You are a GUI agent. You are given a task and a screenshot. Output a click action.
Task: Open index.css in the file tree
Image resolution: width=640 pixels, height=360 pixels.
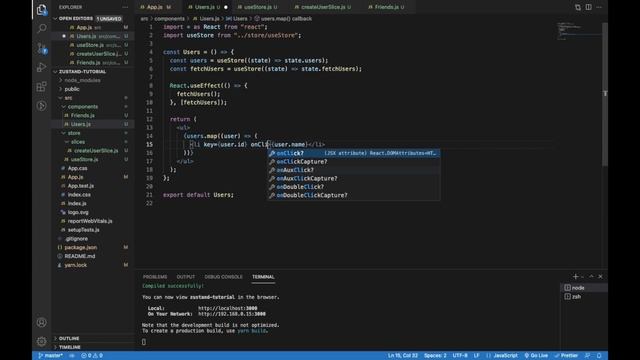[x=79, y=195]
